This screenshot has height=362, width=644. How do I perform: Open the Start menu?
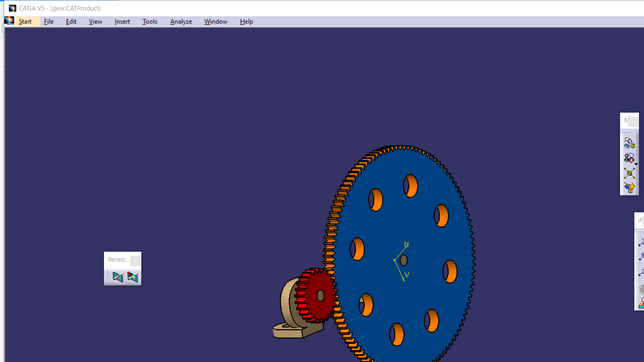coord(25,21)
